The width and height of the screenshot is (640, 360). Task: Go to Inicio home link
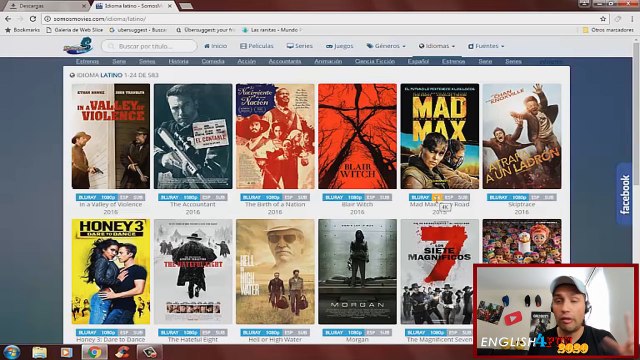(x=215, y=46)
